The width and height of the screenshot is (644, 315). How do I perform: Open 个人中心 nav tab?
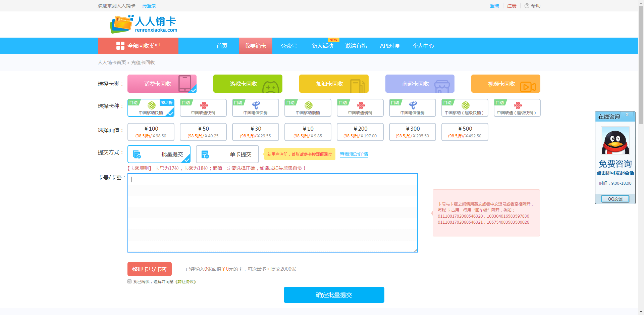(423, 46)
